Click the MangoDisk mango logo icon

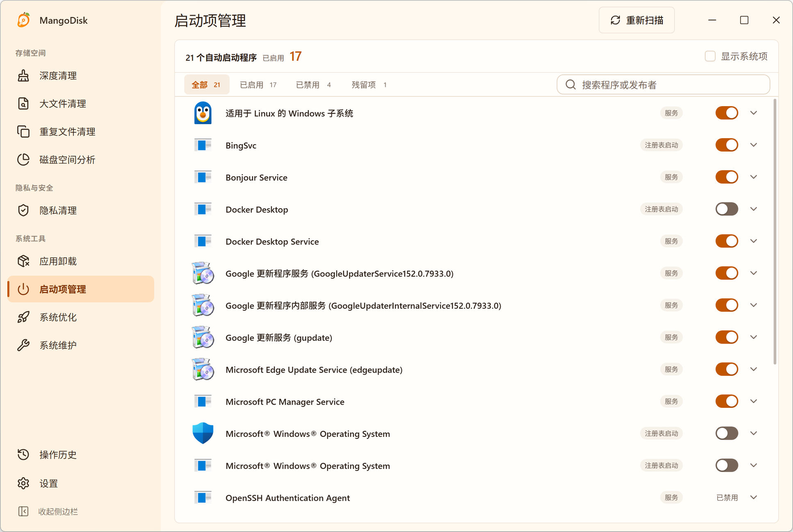pyautogui.click(x=24, y=20)
